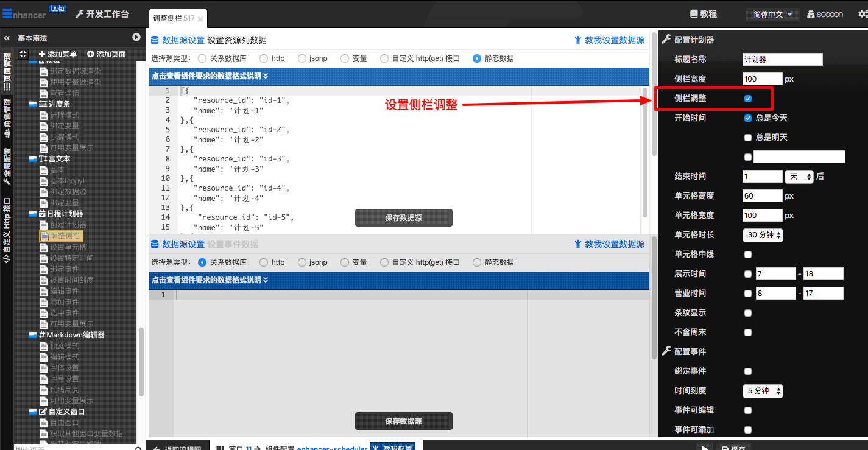This screenshot has height=450, width=868.
Task: Close the 调整侧栏 tab with its x icon
Action: (200, 19)
